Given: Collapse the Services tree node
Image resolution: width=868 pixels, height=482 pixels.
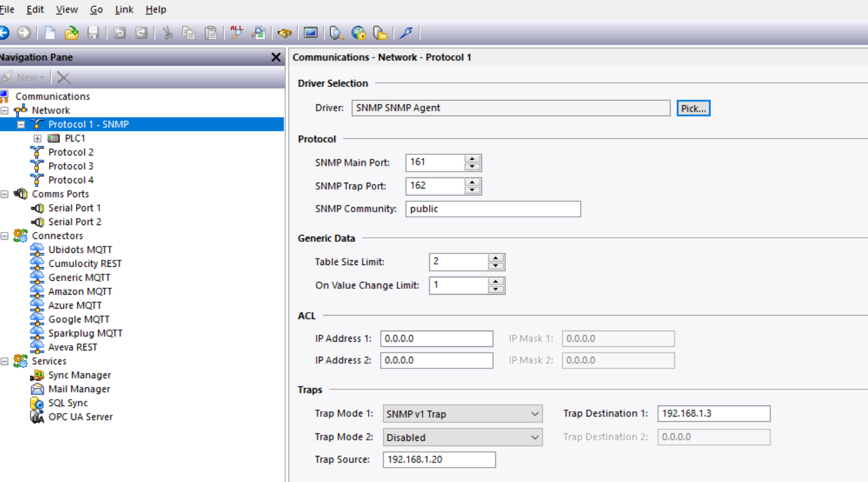Looking at the screenshot, I should tap(5, 361).
